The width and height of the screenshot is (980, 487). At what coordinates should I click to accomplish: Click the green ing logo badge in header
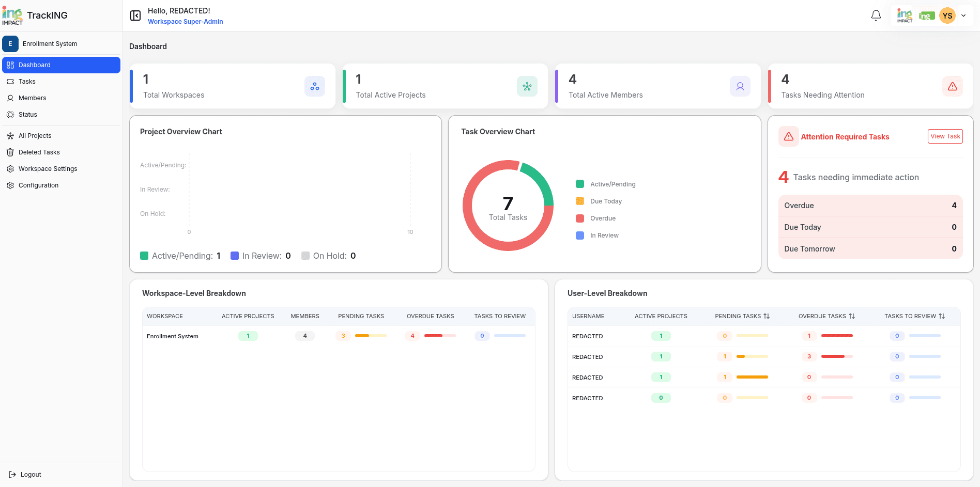pos(927,16)
